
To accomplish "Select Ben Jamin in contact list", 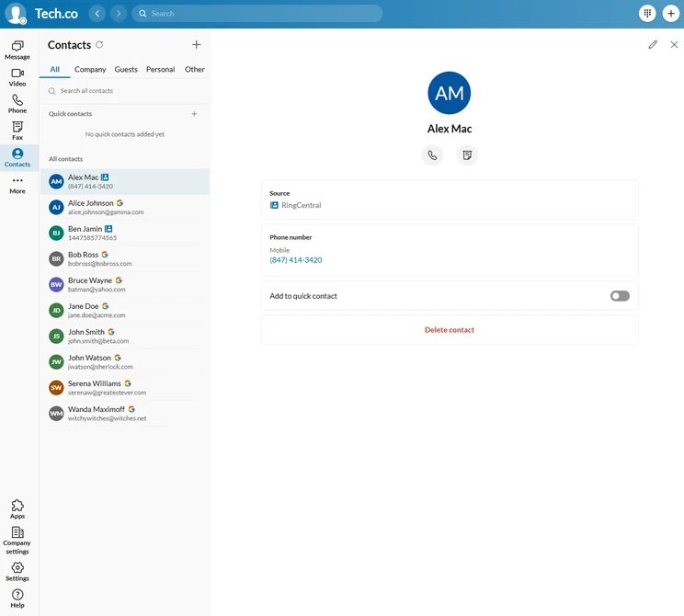I will pos(125,233).
